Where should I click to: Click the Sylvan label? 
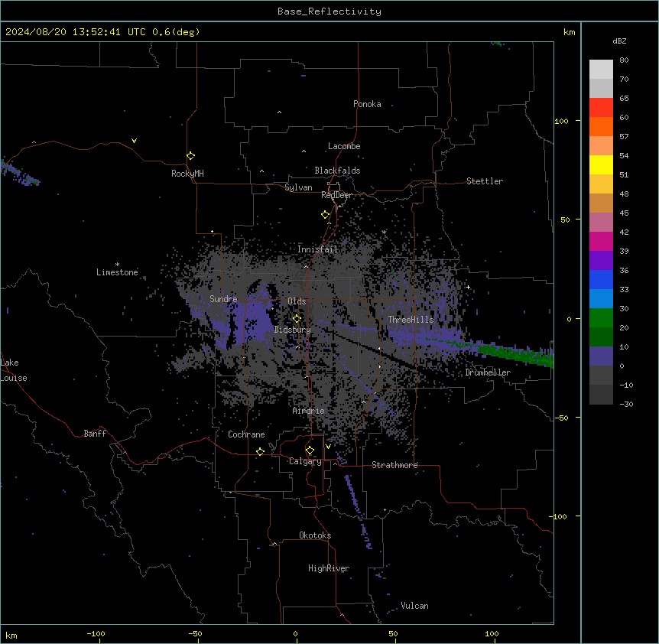298,187
